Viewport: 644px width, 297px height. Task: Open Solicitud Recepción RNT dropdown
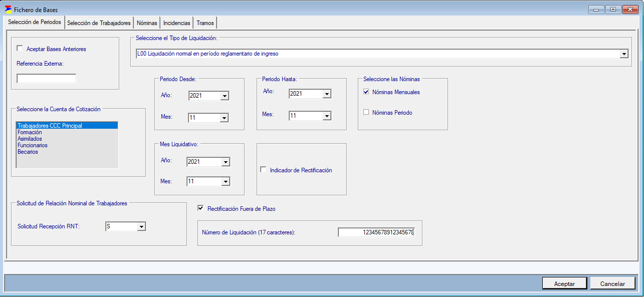pos(141,227)
